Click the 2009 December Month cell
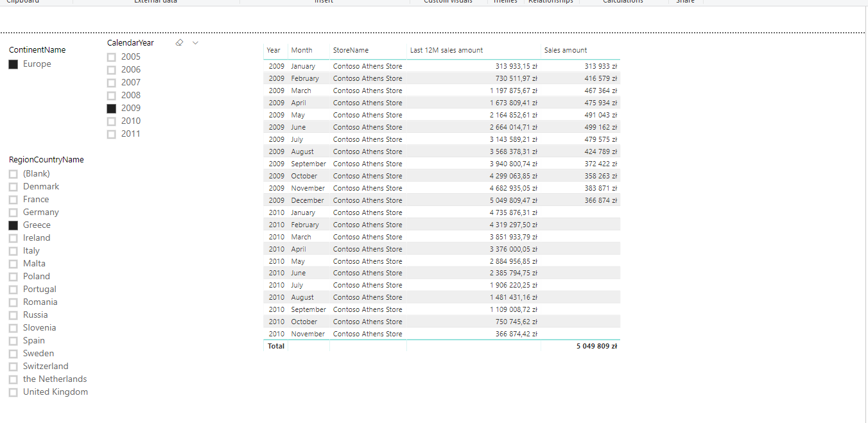This screenshot has height=423, width=868. (308, 200)
